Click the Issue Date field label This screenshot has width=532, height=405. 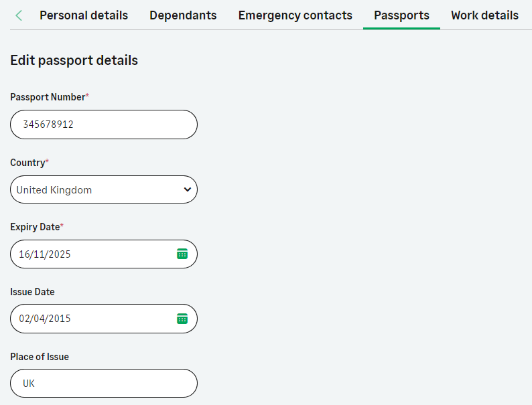pyautogui.click(x=32, y=292)
